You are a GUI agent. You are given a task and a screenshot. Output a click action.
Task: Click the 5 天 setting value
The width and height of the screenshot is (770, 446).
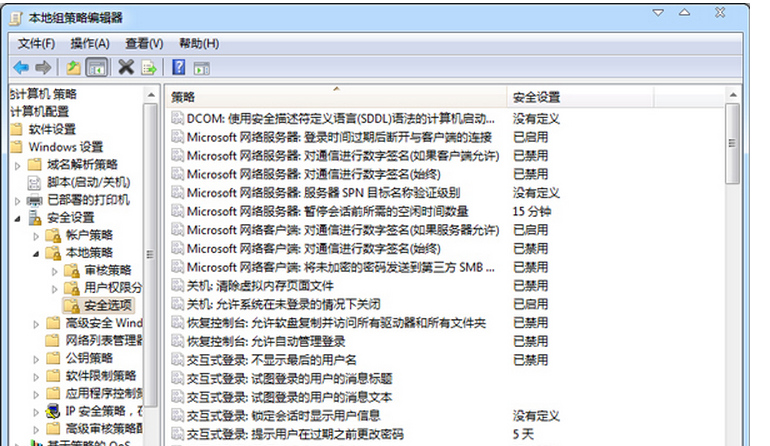[x=523, y=434]
